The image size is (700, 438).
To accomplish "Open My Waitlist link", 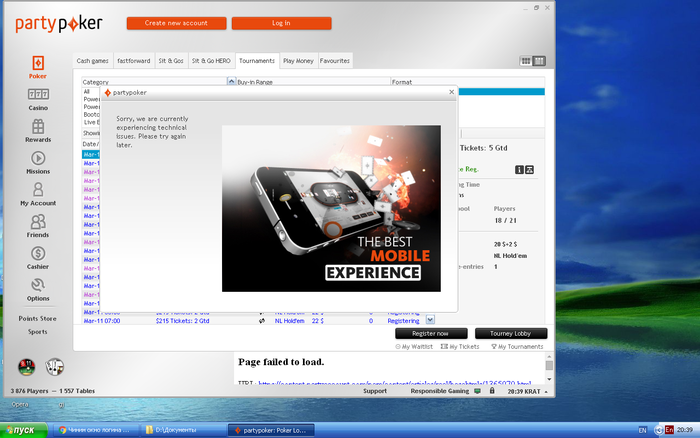I will [x=414, y=346].
